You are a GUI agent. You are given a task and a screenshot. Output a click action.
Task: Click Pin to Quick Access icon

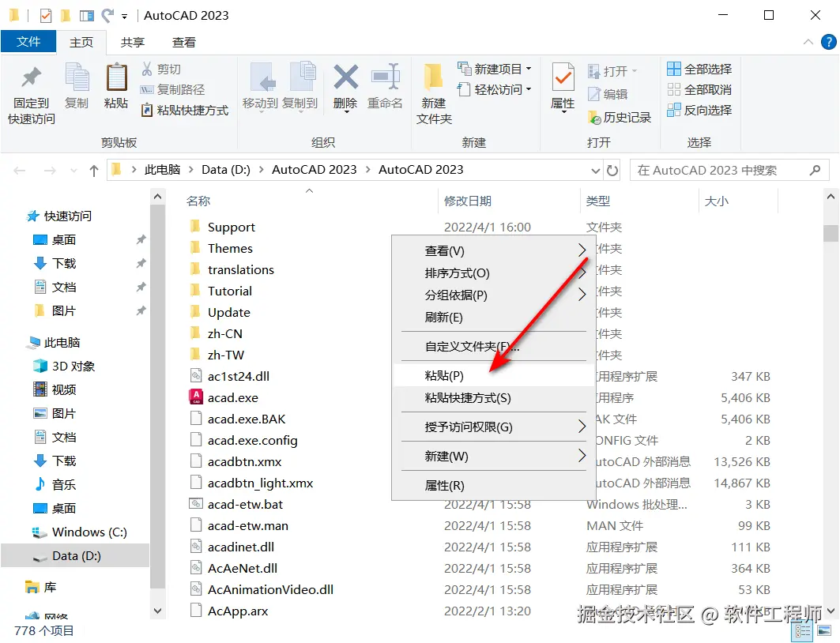pos(31,77)
